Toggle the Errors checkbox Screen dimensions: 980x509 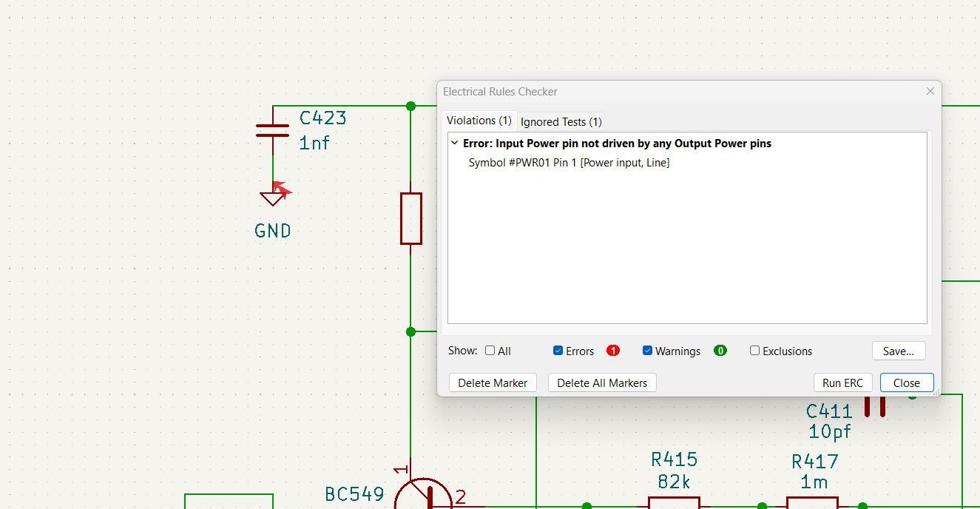(558, 351)
